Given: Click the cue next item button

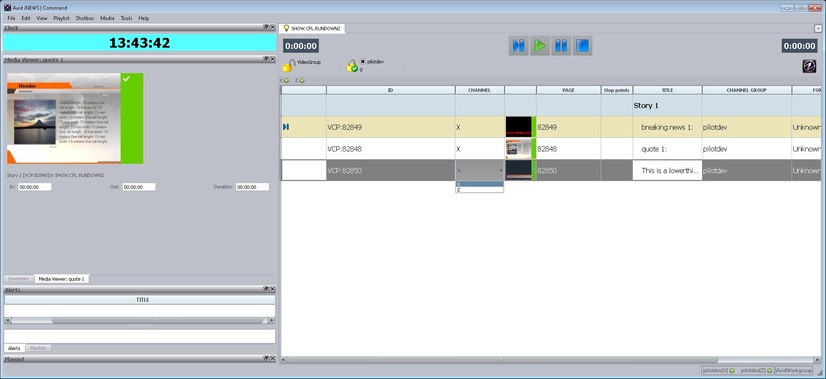Looking at the screenshot, I should [x=518, y=46].
